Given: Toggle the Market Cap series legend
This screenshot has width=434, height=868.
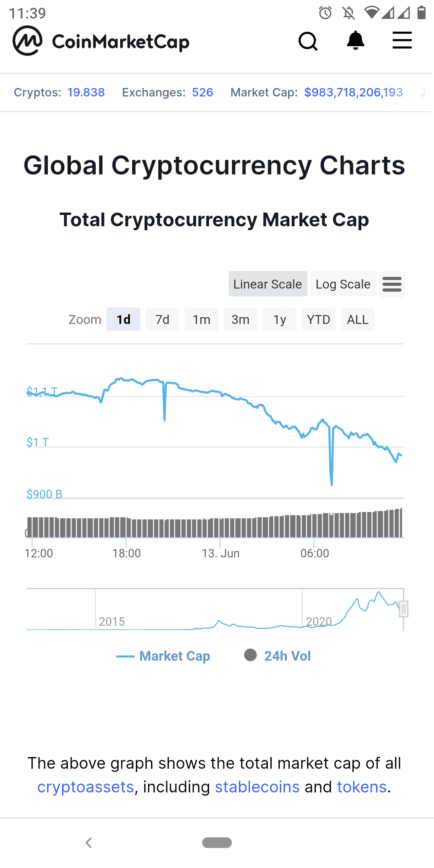Looking at the screenshot, I should pos(163,656).
